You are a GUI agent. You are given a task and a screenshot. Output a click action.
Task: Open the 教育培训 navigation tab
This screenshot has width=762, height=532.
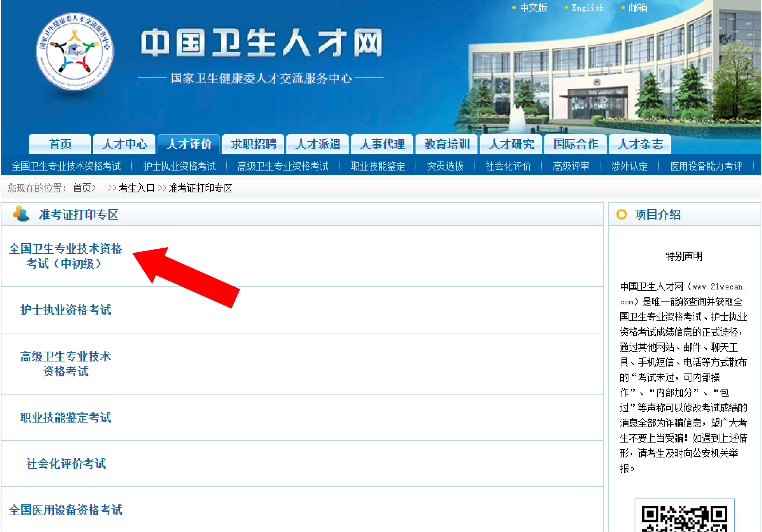click(x=447, y=144)
